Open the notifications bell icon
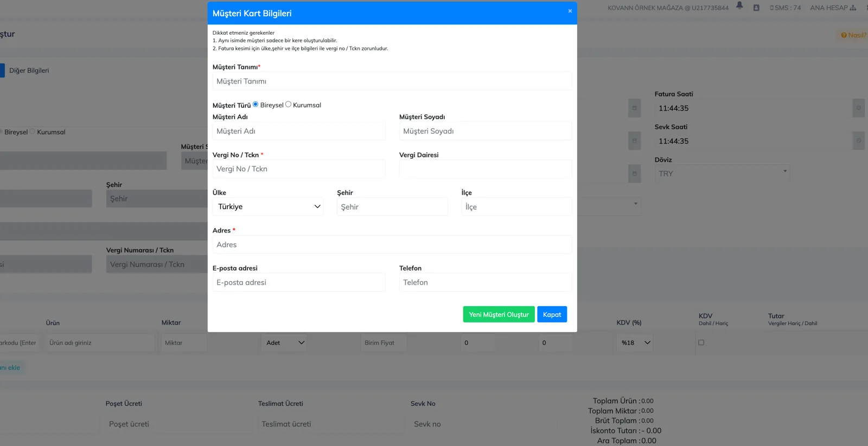The width and height of the screenshot is (868, 446). 739,6
